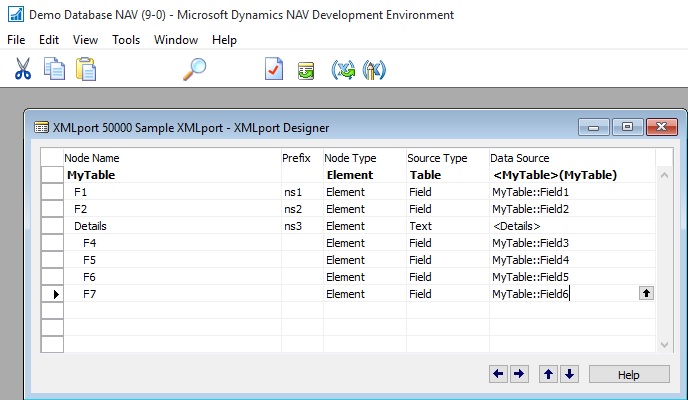Click the Text source type cell
The image size is (688, 400).
pyautogui.click(x=448, y=226)
